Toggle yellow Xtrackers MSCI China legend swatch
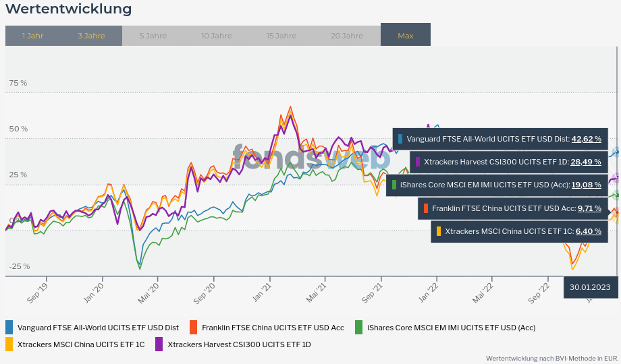This screenshot has width=621, height=364. pyautogui.click(x=9, y=344)
